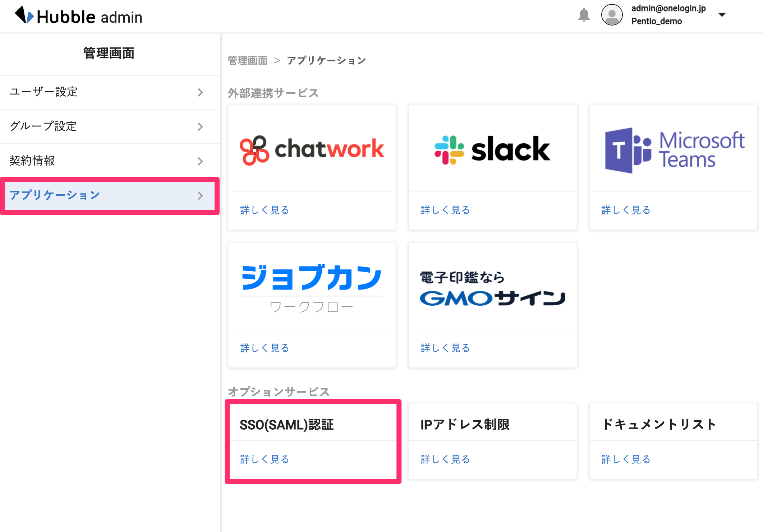Click the アプリケーション breadcrumb text
The height and width of the screenshot is (532, 763).
pos(326,60)
